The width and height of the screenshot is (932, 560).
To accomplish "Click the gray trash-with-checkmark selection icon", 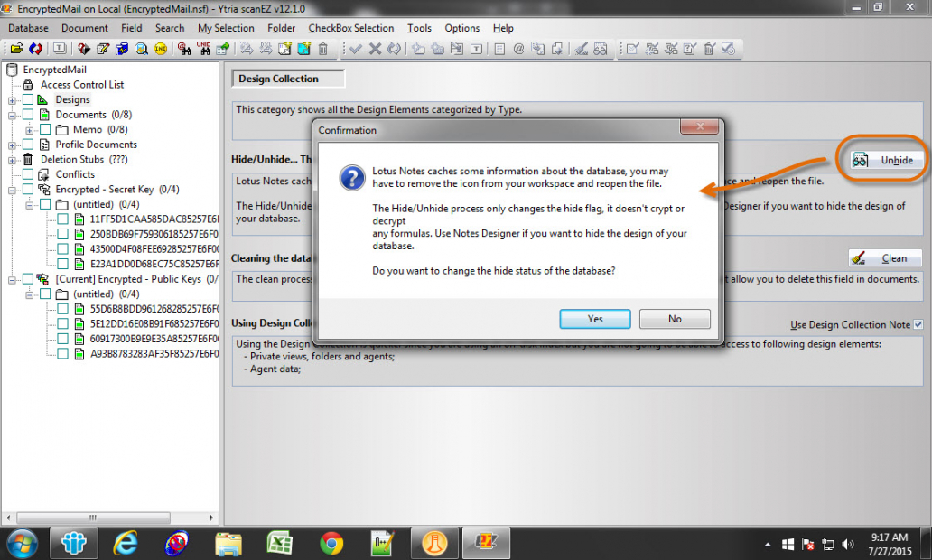I will tap(709, 49).
